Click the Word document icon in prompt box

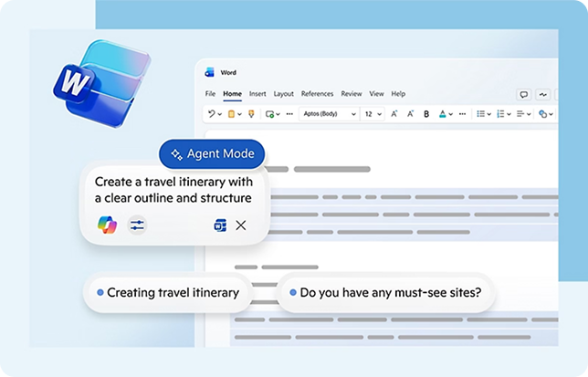tap(220, 225)
